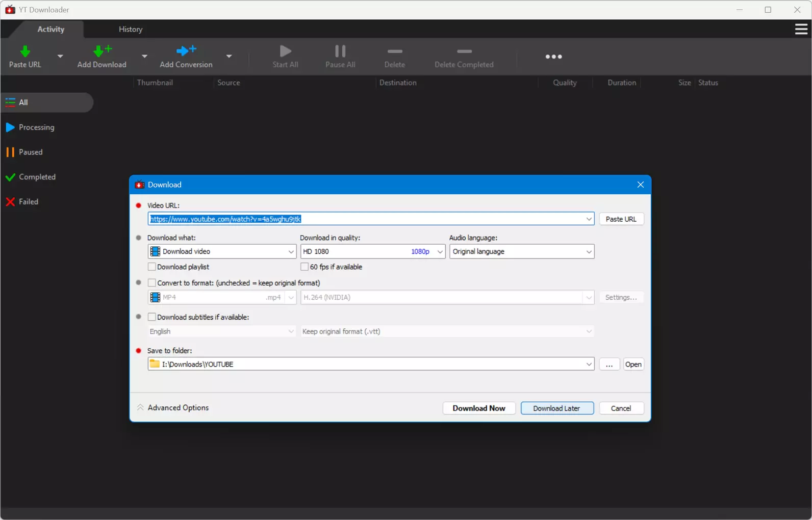Open the hamburger main menu
Viewport: 812px width, 520px height.
pyautogui.click(x=801, y=30)
